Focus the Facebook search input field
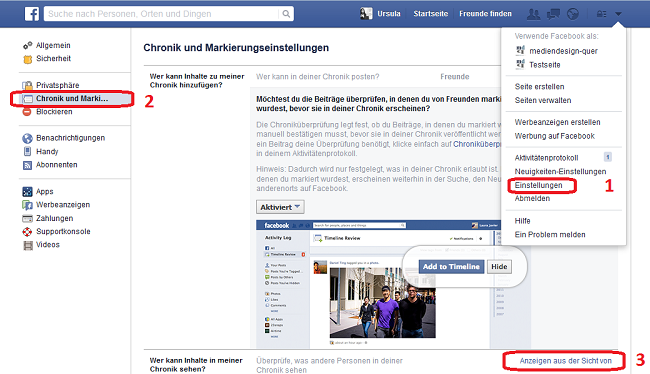This screenshot has height=374, width=650. point(162,14)
